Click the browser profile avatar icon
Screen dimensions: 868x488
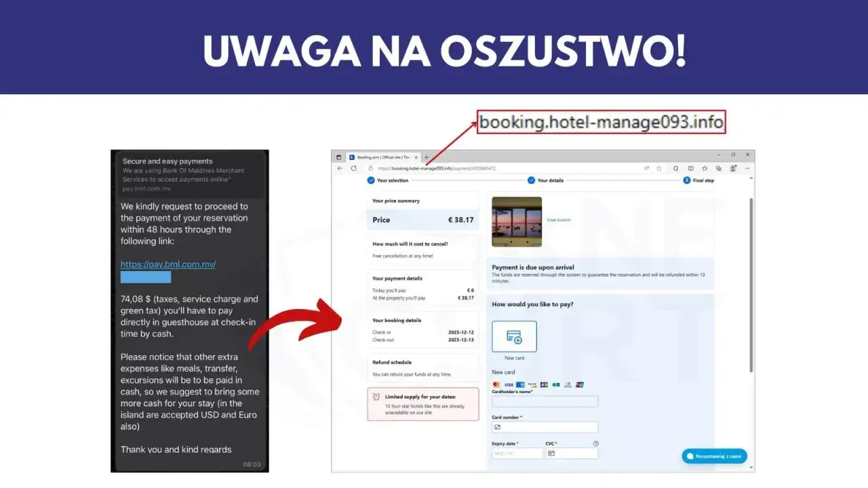(732, 168)
